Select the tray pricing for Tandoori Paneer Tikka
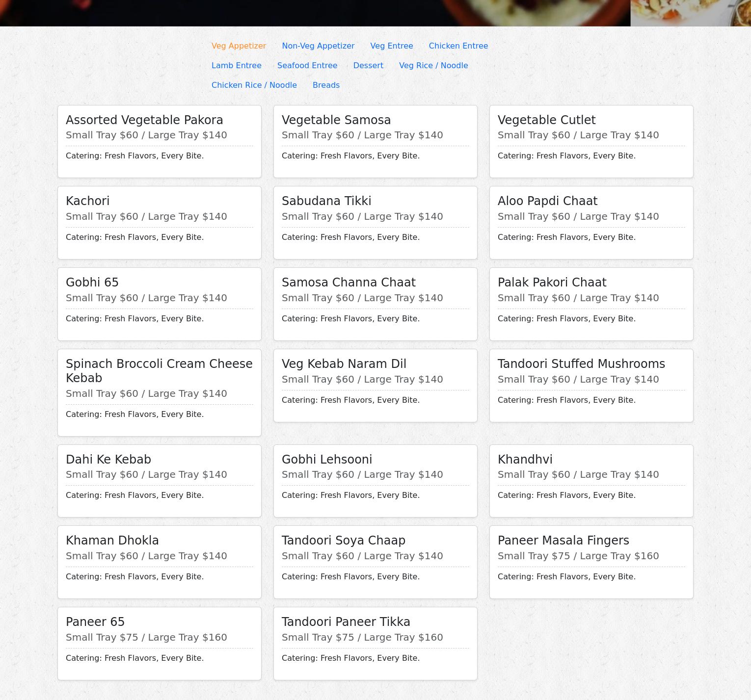751x700 pixels. pyautogui.click(x=362, y=637)
